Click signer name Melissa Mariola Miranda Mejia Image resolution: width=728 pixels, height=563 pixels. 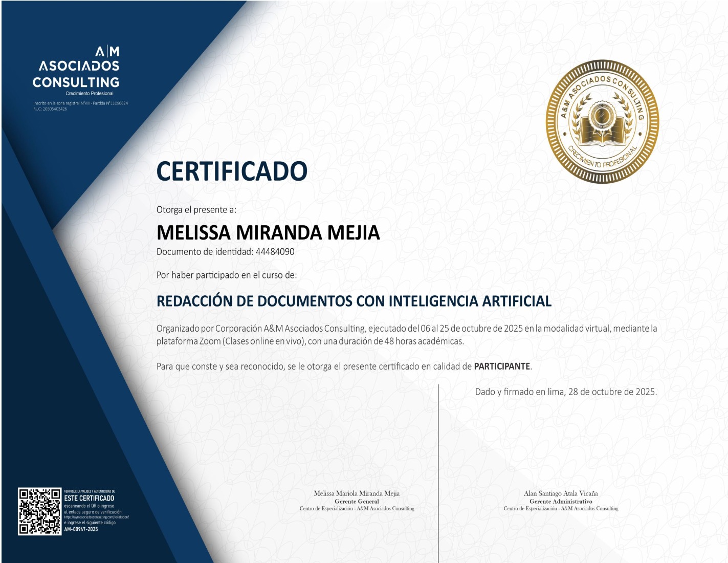click(x=357, y=493)
